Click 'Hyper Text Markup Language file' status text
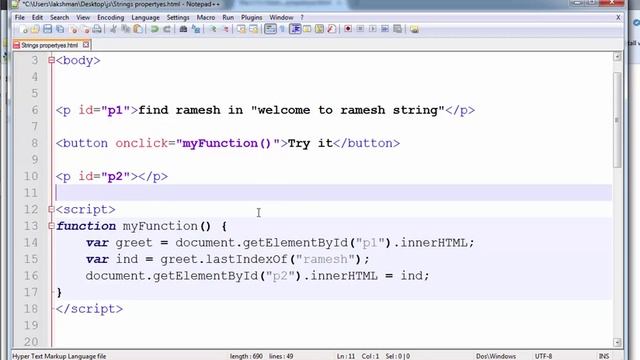Screen dimensions: 640x360 click(x=59, y=356)
